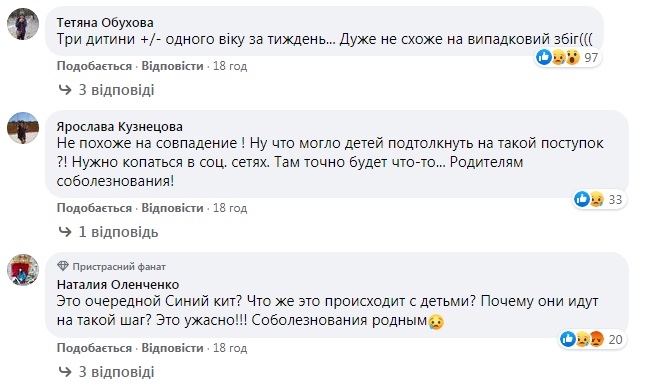The height and width of the screenshot is (385, 645).
Task: Click reply arrow icon beside '1 відповідь'
Action: (65, 232)
